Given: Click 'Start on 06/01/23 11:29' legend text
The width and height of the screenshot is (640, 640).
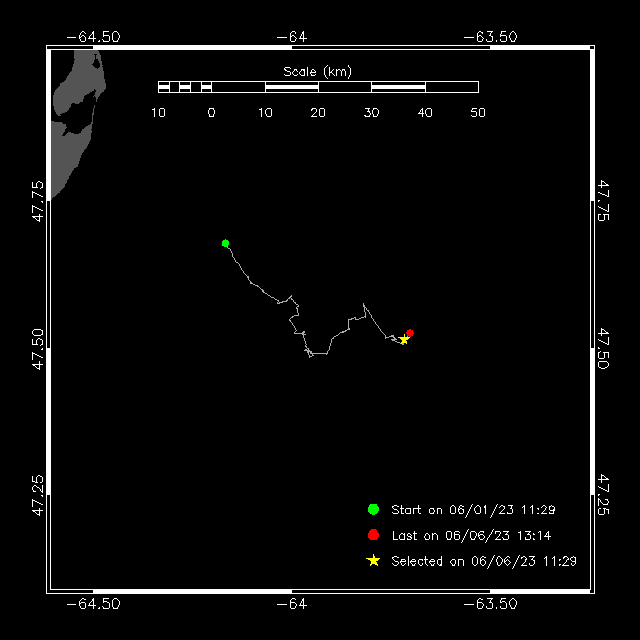Looking at the screenshot, I should tap(473, 510).
